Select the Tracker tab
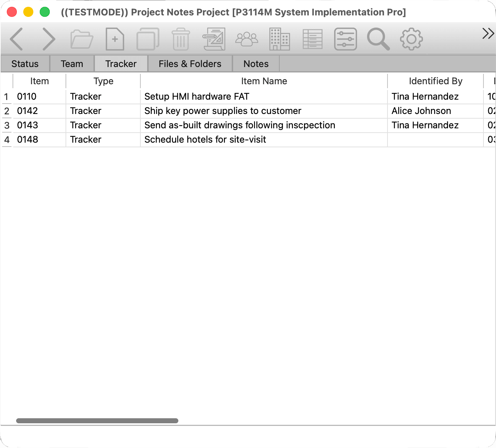This screenshot has width=496, height=448. coord(121,64)
